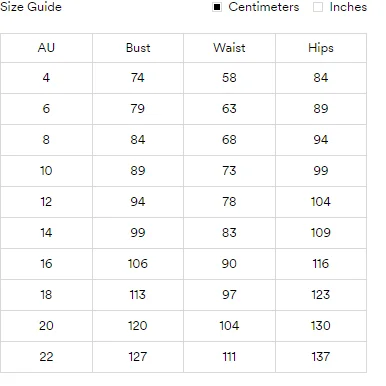Click the Hips value 137 cell
The height and width of the screenshot is (386, 386).
[321, 357]
